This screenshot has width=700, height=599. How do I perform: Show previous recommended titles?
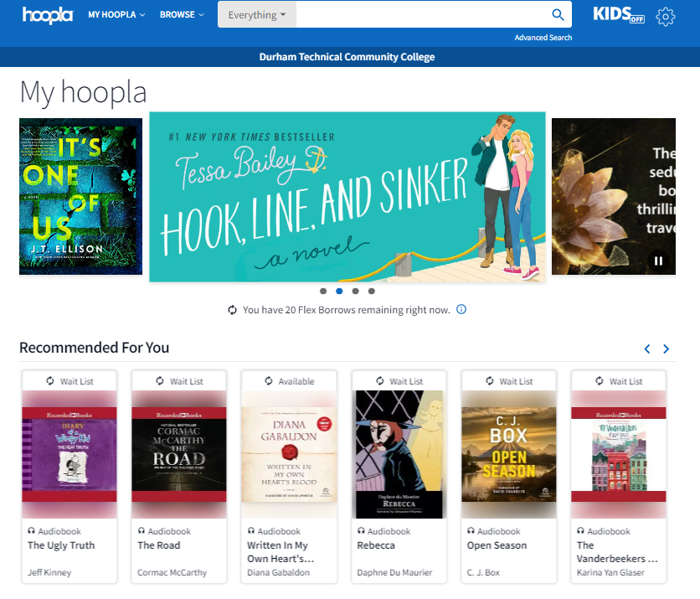click(x=647, y=349)
